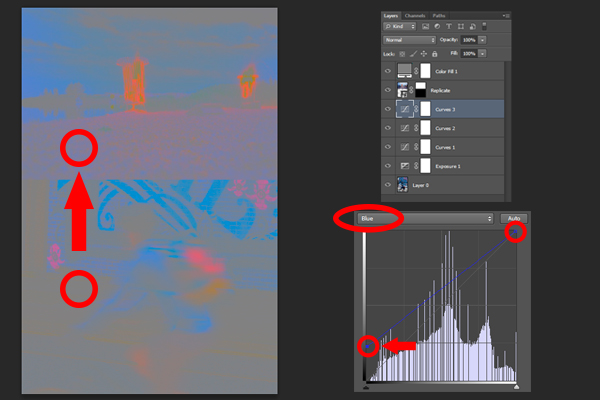Click the shape layer filter icon

[x=461, y=26]
